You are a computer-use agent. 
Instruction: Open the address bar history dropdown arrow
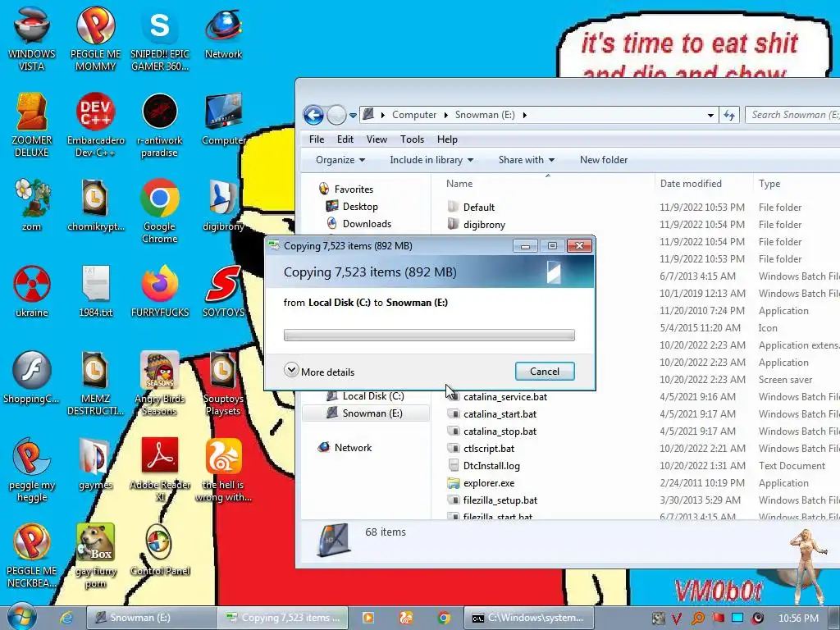click(710, 115)
